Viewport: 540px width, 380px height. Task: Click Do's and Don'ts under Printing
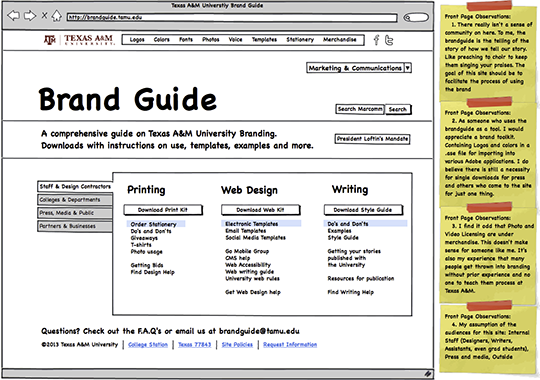(151, 231)
